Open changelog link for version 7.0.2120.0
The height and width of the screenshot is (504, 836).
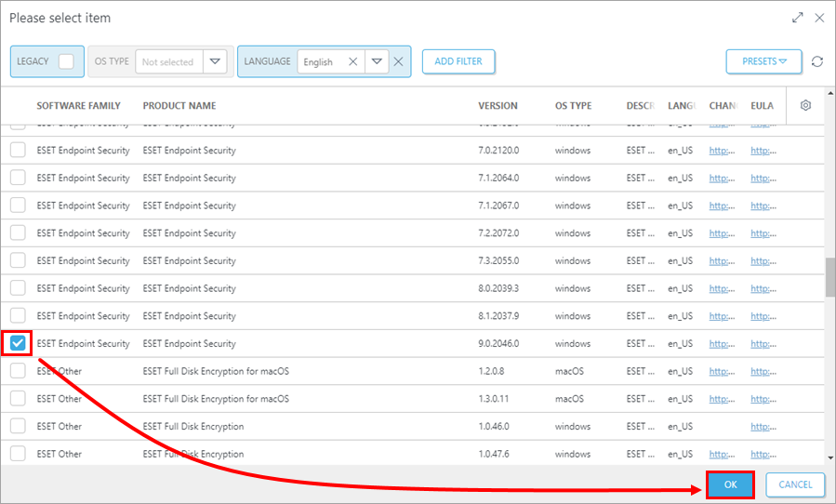pos(722,151)
